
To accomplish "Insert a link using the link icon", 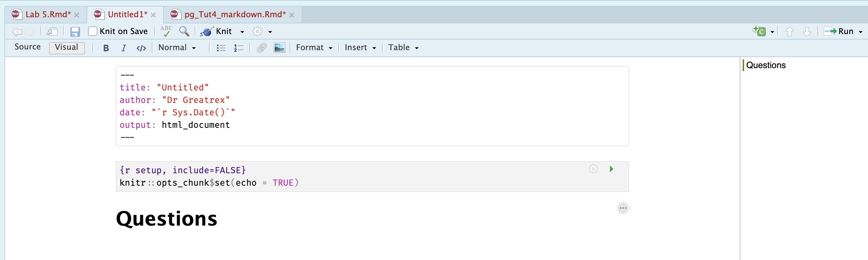I will [x=261, y=48].
